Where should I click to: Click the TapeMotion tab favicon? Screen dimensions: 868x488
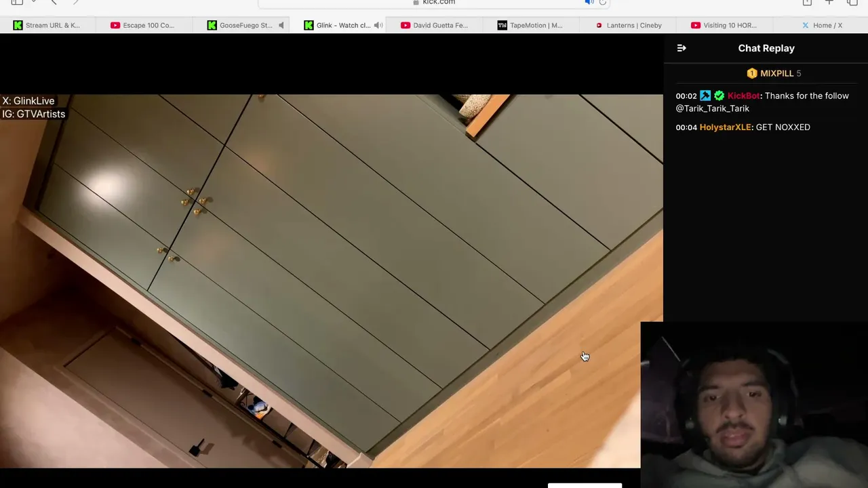tap(502, 25)
